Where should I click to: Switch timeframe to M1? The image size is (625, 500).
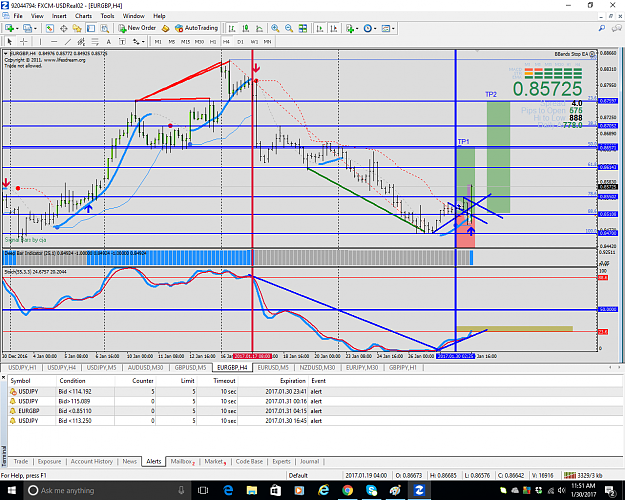click(x=158, y=41)
